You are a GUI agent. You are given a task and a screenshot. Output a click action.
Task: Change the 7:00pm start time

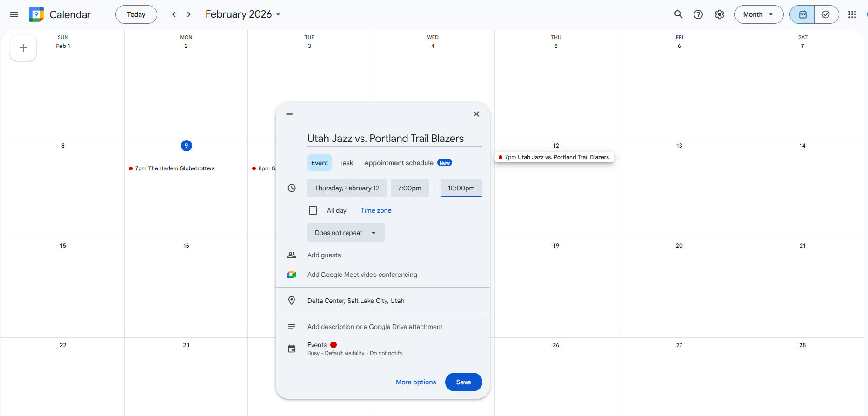pyautogui.click(x=410, y=188)
